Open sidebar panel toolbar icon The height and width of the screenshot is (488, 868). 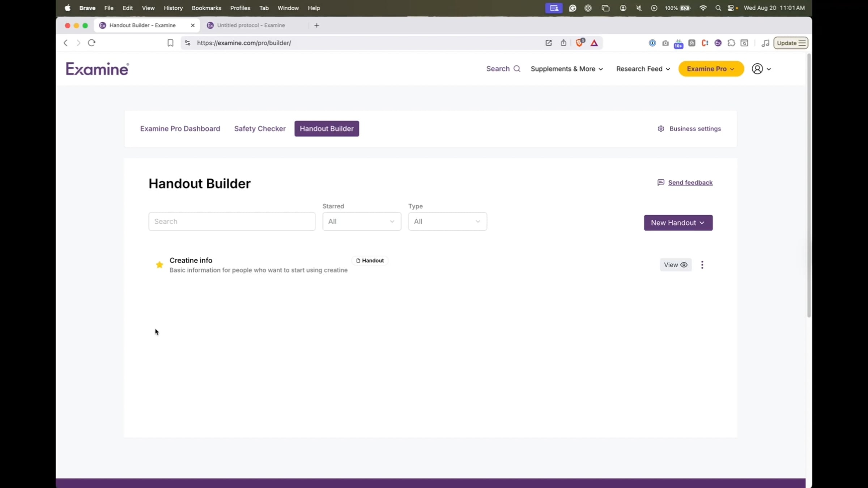click(744, 43)
